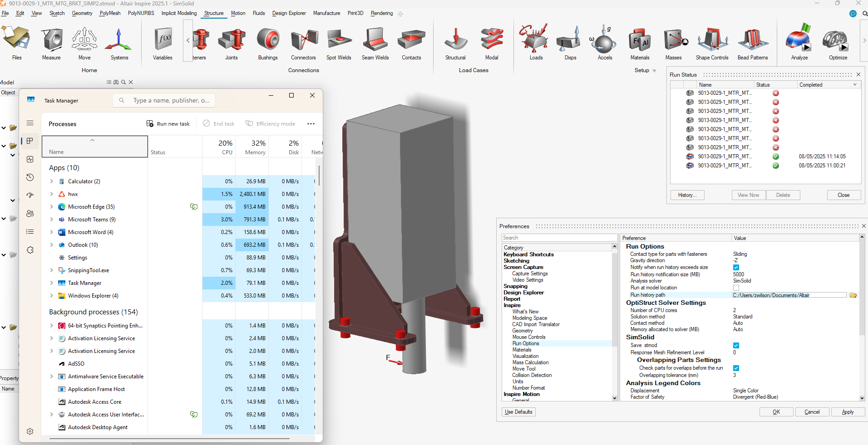Click Run new task in Task Manager
This screenshot has width=868, height=445.
(x=168, y=124)
